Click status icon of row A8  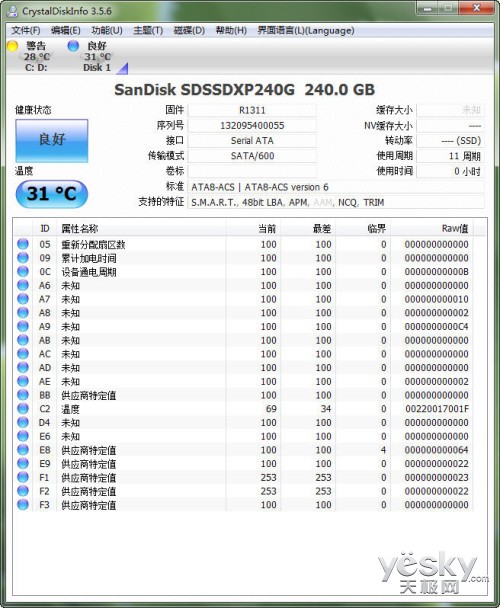click(23, 313)
